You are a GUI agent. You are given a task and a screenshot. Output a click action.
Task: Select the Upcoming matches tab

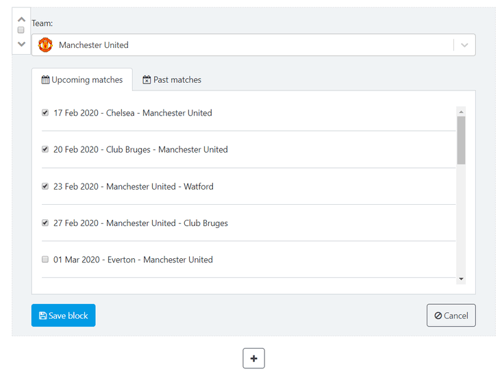(x=82, y=80)
